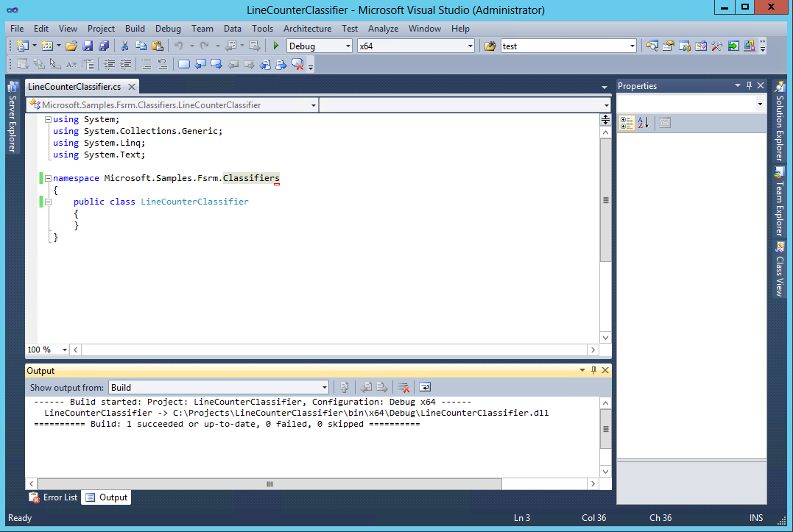Start debugging with the green Run arrow

274,46
